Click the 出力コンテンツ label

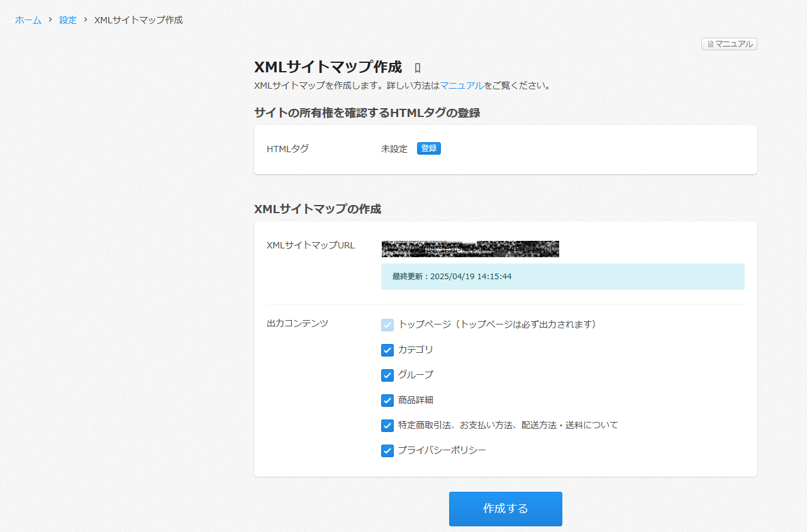pyautogui.click(x=298, y=323)
